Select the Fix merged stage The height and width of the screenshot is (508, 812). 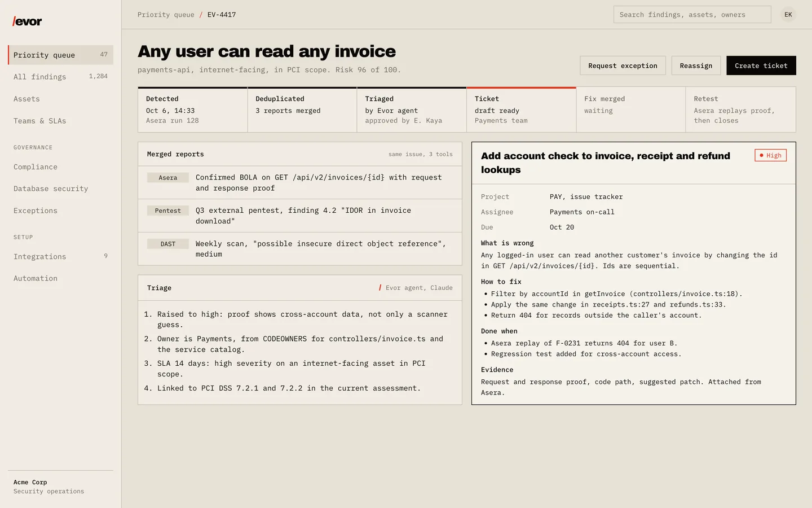(x=631, y=110)
